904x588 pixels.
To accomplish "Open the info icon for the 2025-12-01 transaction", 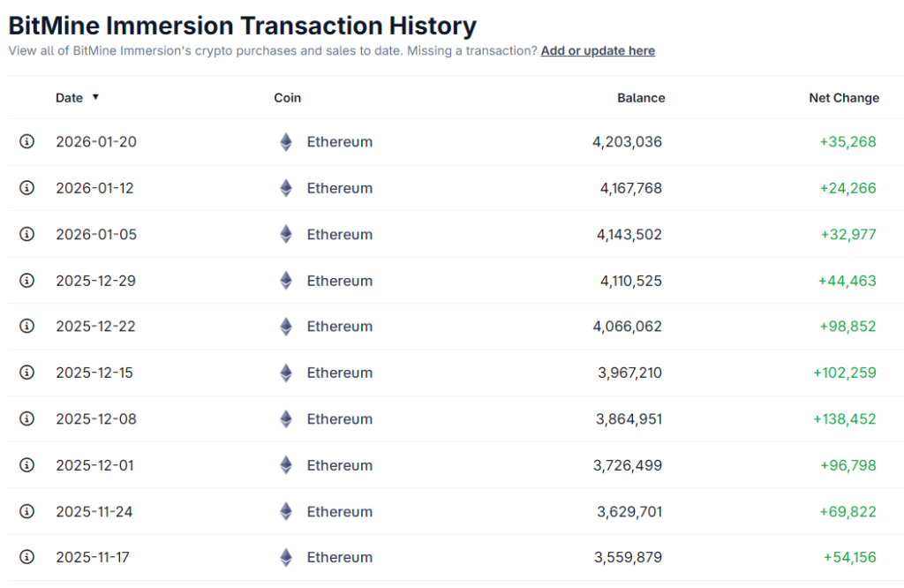I will (26, 464).
